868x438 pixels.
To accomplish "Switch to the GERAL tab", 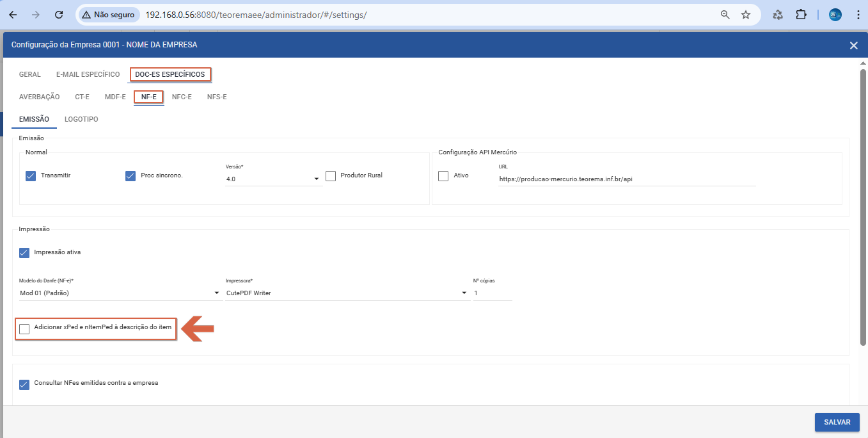I will tap(30, 74).
